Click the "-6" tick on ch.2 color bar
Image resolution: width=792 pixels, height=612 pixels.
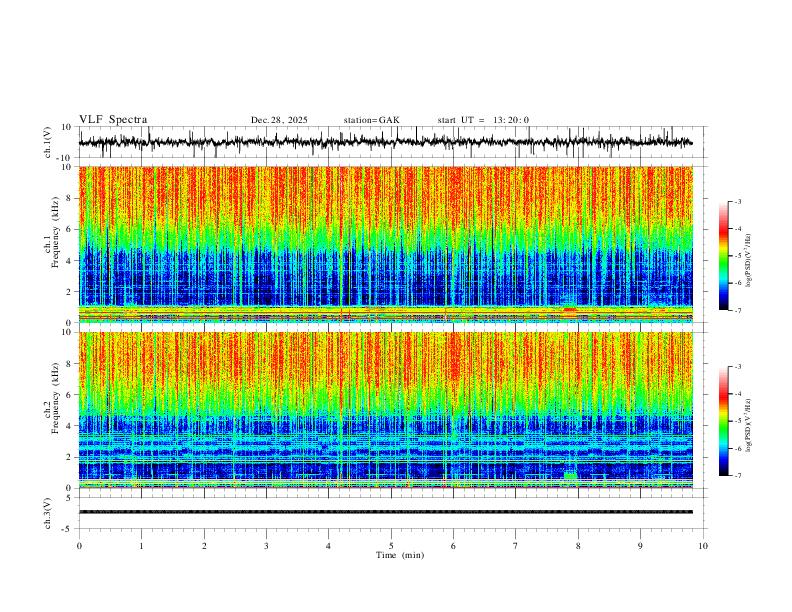737,448
